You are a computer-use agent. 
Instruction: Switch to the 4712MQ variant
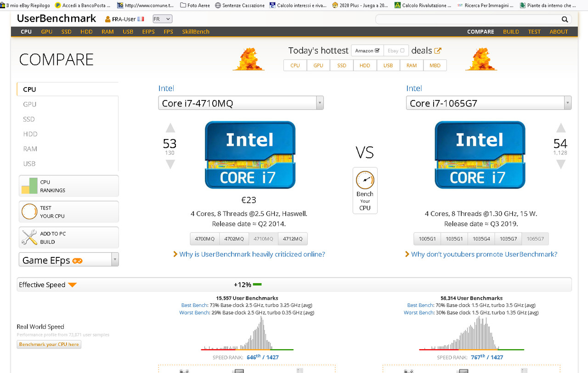(293, 239)
